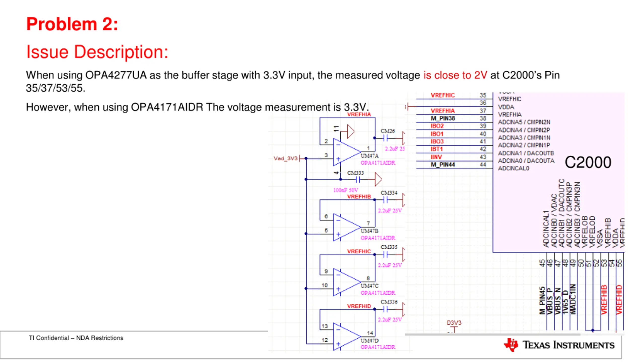Click the VREFHID label above UM47D

[x=359, y=306]
